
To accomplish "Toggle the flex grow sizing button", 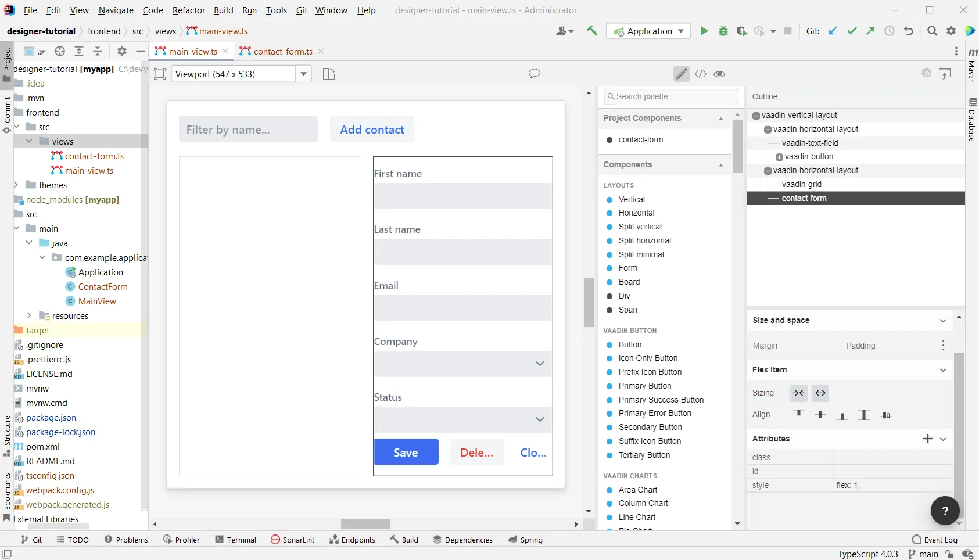I will click(x=820, y=393).
